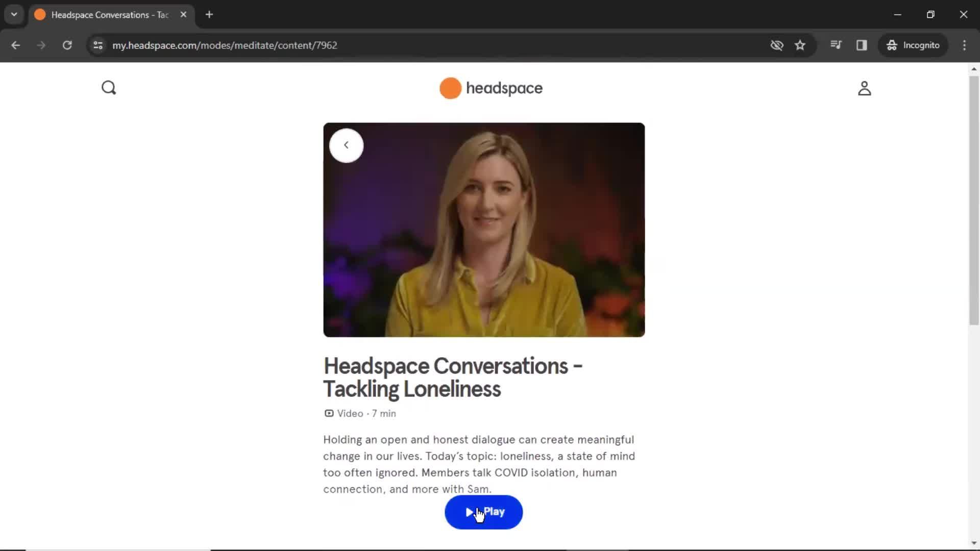Viewport: 980px width, 551px height.
Task: Select the Headspace Conversations tab
Action: coord(110,15)
